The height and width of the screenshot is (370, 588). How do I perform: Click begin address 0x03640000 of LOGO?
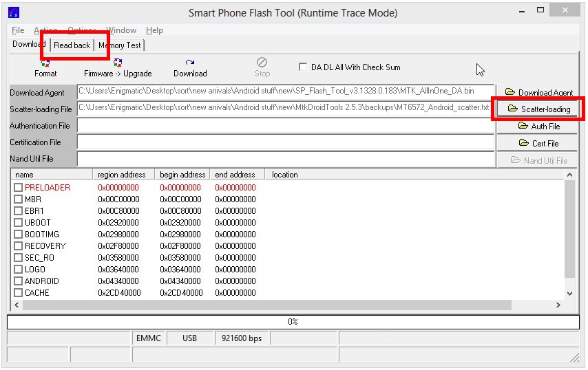coord(180,270)
